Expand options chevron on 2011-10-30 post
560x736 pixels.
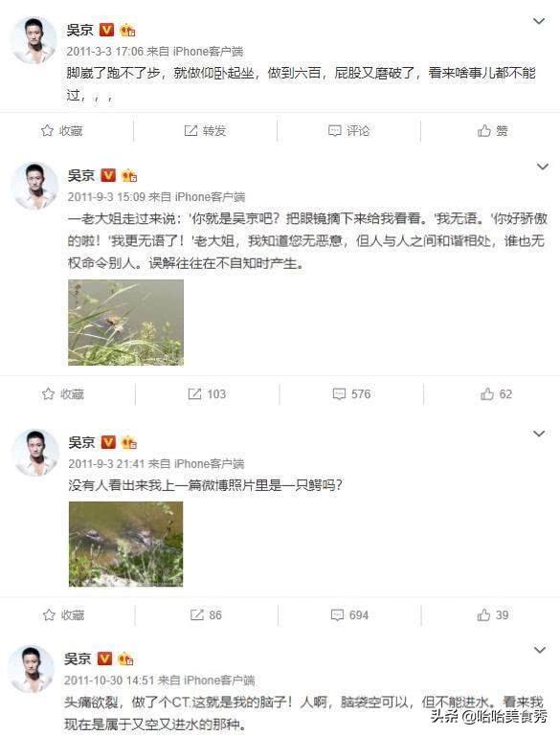[540, 650]
